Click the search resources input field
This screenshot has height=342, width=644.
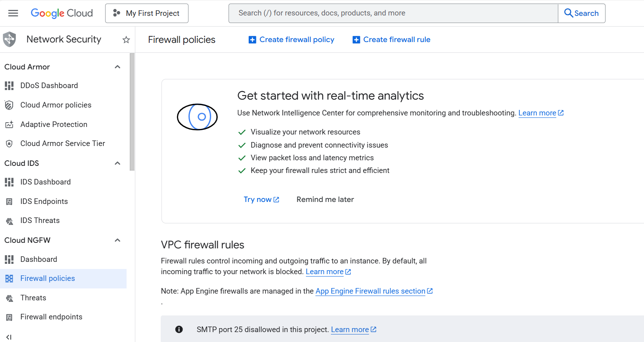(393, 13)
